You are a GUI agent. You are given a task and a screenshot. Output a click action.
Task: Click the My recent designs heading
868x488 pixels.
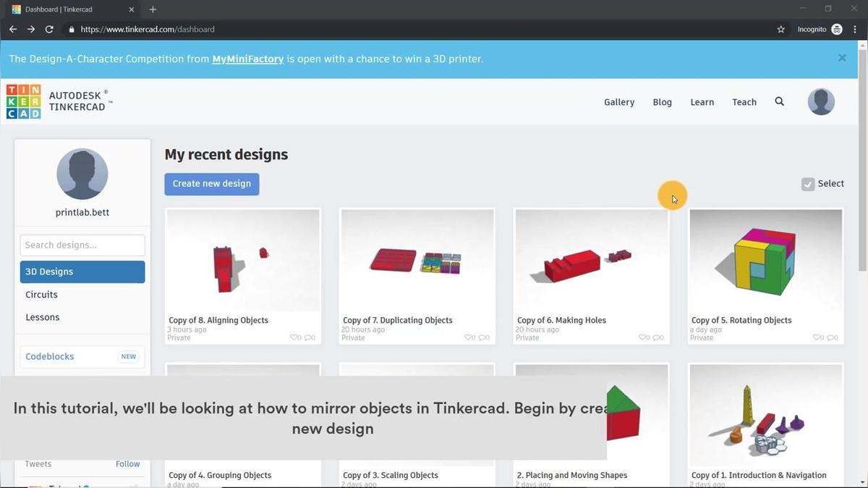pos(226,154)
